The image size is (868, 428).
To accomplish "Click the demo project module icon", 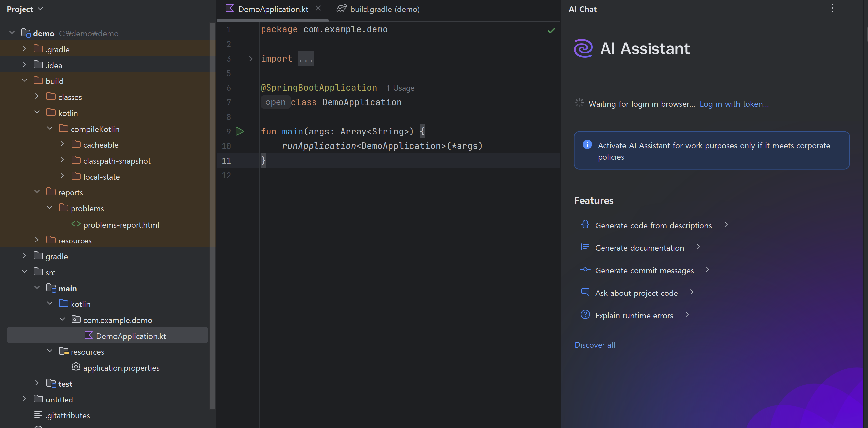I will click(x=26, y=33).
